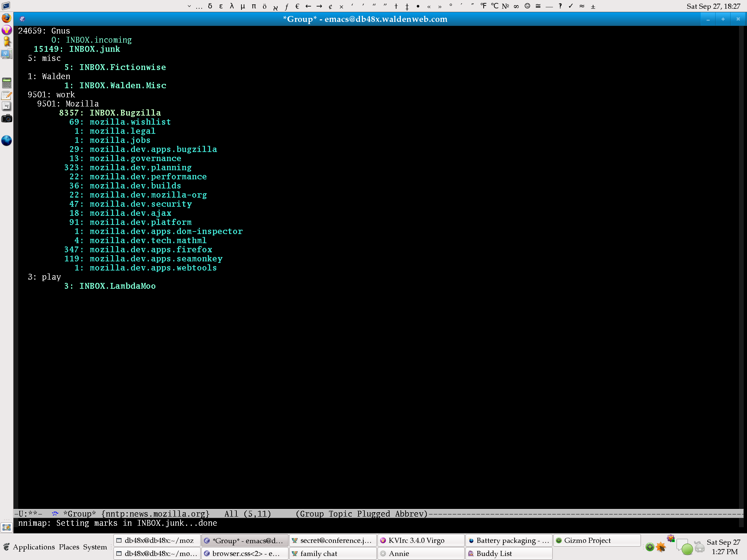Image resolution: width=747 pixels, height=560 pixels.
Task: Open the blue globe launcher icon
Action: [x=7, y=141]
